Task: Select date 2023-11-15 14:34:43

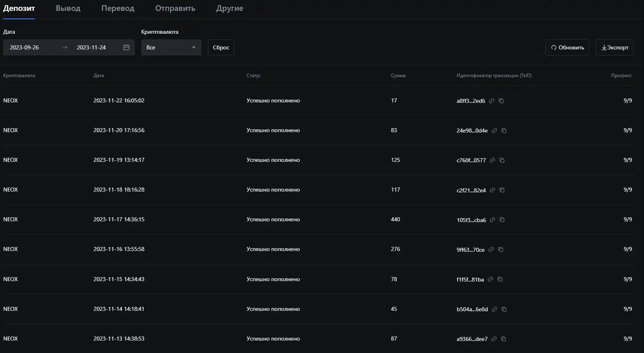Action: click(x=119, y=279)
